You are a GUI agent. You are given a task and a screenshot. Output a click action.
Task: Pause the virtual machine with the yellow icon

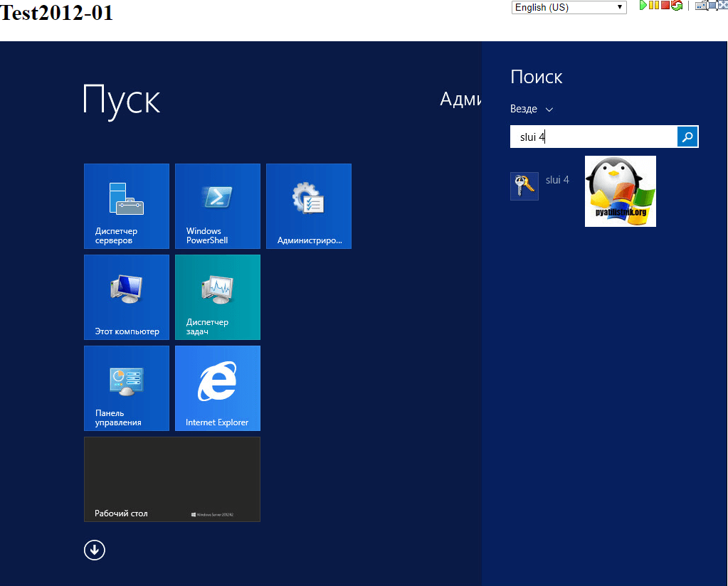click(x=653, y=5)
